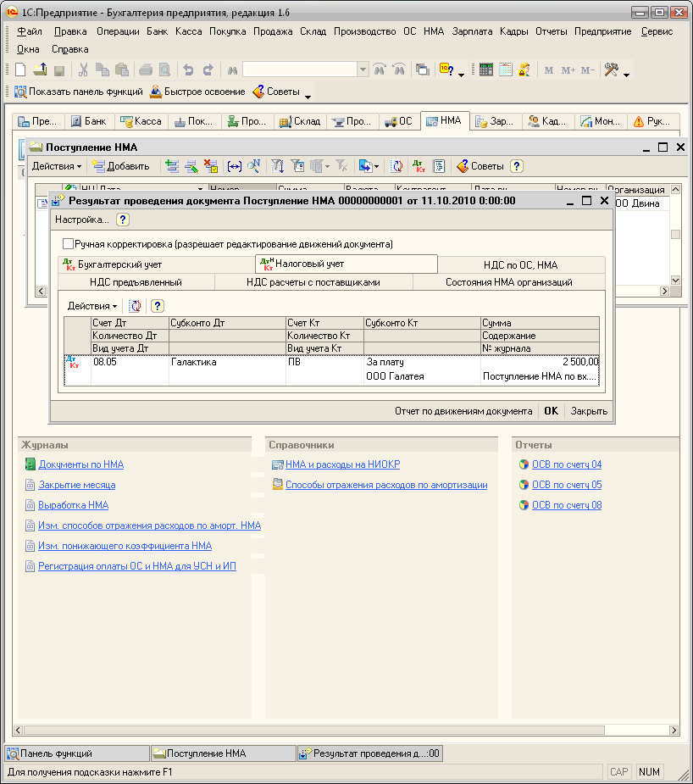Screen dimensions: 693x784
Task: Click the OK button in result window
Action: coord(552,411)
